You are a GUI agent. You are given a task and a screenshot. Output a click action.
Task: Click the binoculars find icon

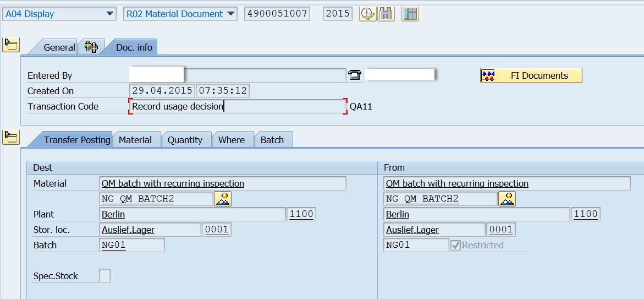(x=386, y=14)
